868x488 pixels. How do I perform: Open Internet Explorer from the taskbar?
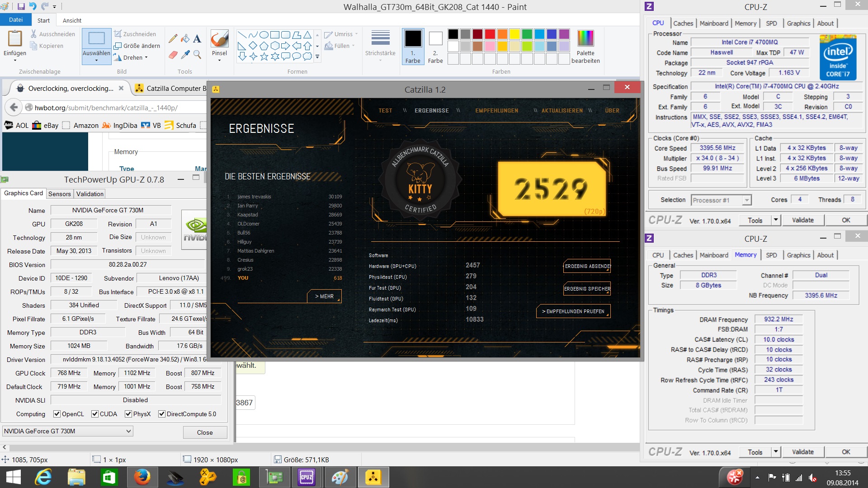(44, 477)
